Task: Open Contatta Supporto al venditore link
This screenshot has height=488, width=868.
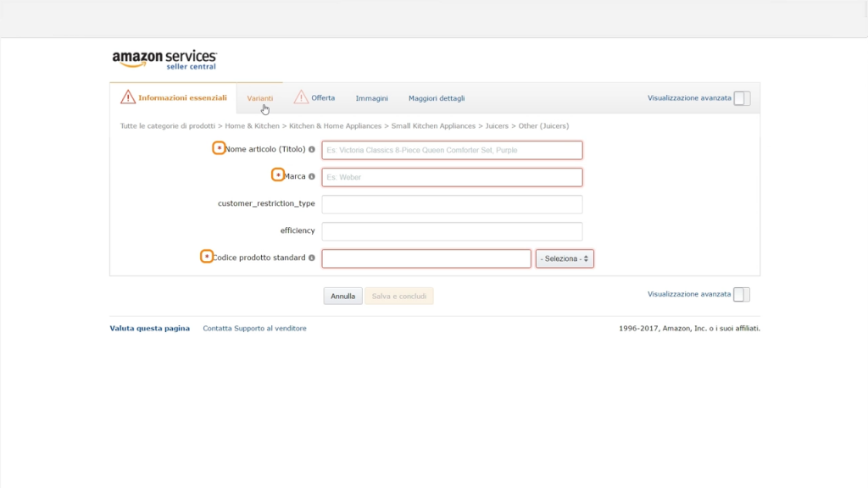Action: coord(254,329)
